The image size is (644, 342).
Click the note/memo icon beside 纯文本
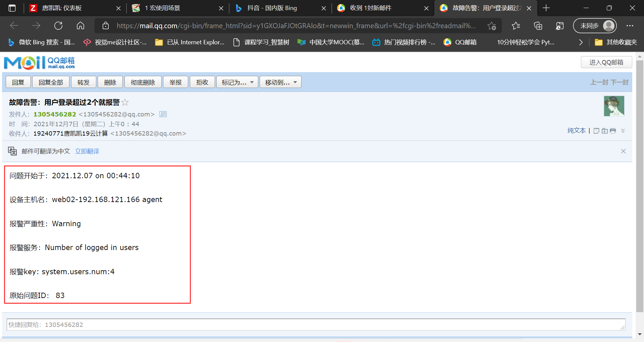[596, 131]
